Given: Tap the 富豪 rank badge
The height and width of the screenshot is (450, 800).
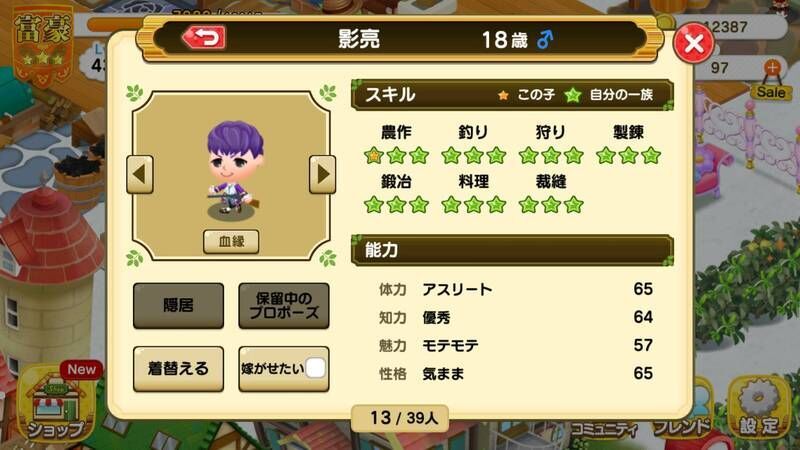Looking at the screenshot, I should (42, 45).
